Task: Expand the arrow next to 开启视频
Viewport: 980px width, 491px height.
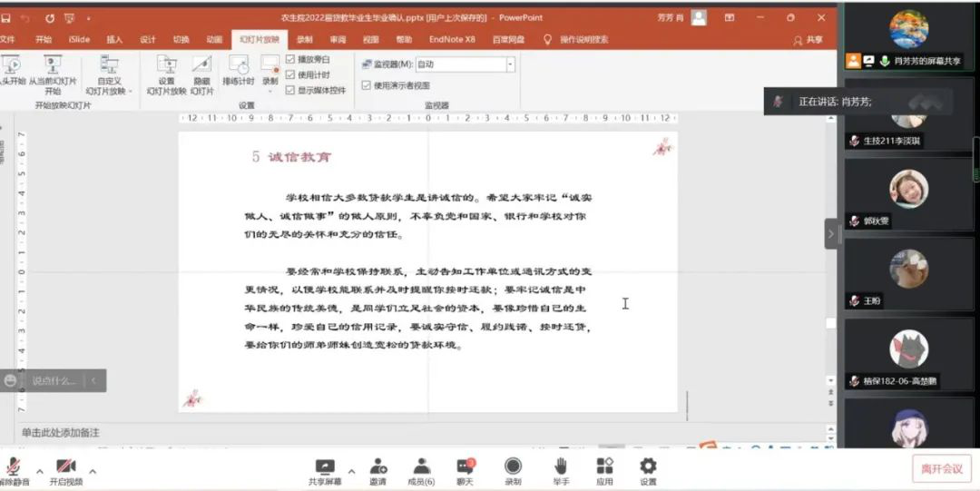Action: [x=93, y=471]
